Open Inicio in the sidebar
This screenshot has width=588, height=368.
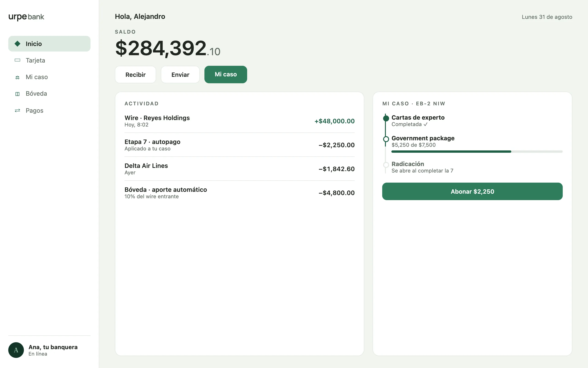49,43
